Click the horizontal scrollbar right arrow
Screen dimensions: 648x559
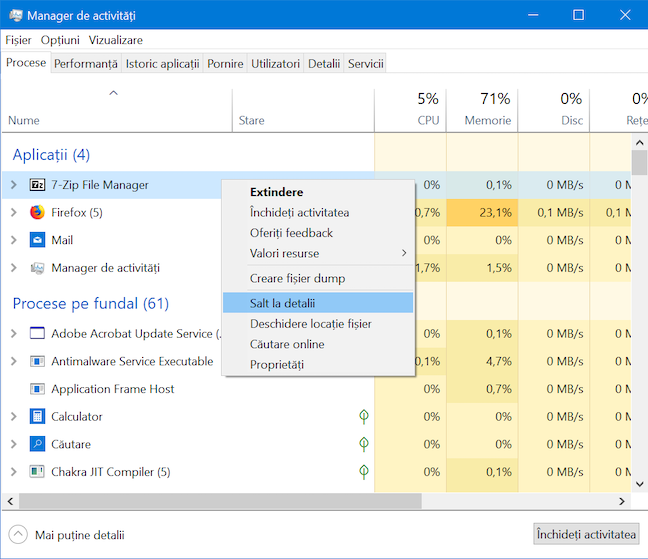[x=622, y=501]
